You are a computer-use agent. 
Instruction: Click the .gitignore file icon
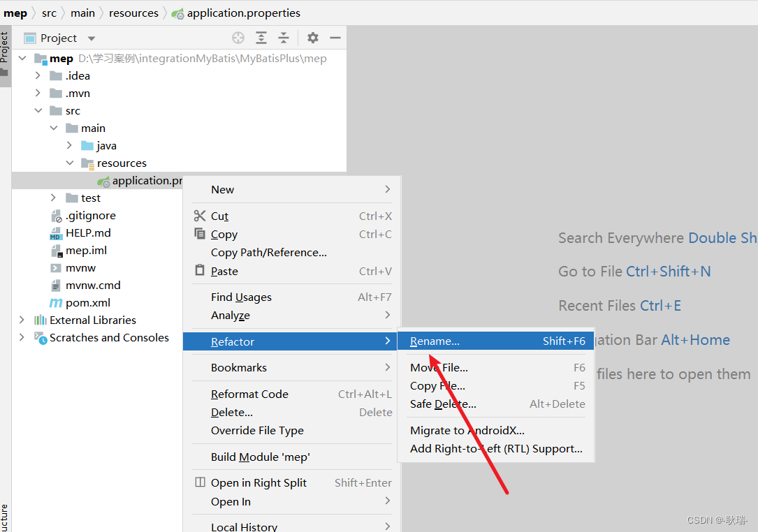(57, 216)
